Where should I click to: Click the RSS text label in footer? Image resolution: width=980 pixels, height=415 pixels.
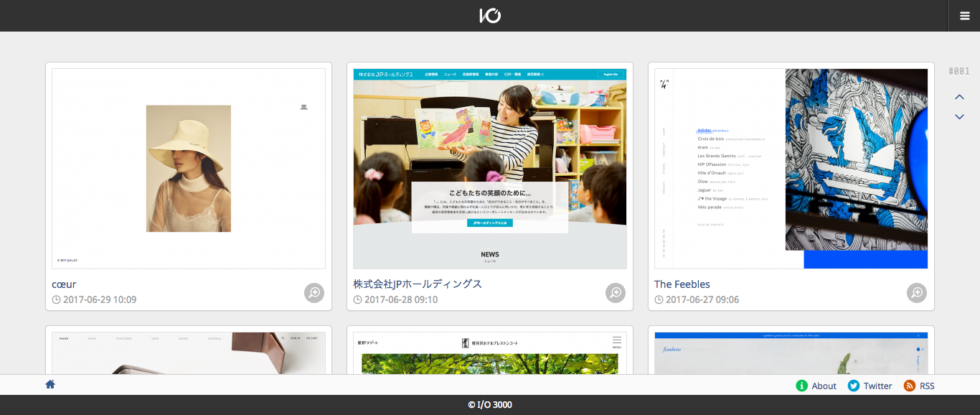pos(927,386)
